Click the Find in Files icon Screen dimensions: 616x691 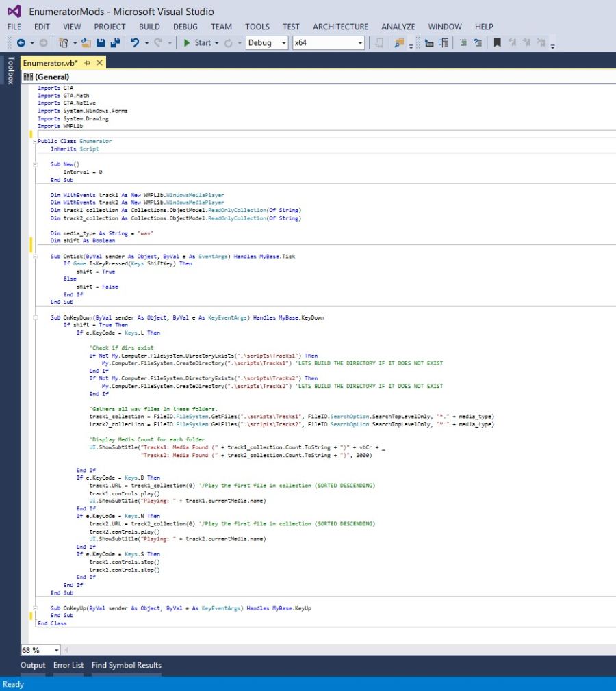(x=398, y=43)
